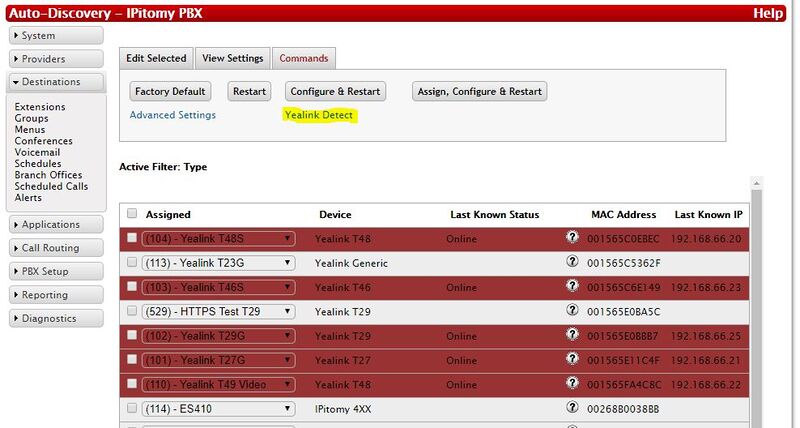The height and width of the screenshot is (428, 800).
Task: Click help icon for MAC 001565C0EBEC
Action: (572, 237)
